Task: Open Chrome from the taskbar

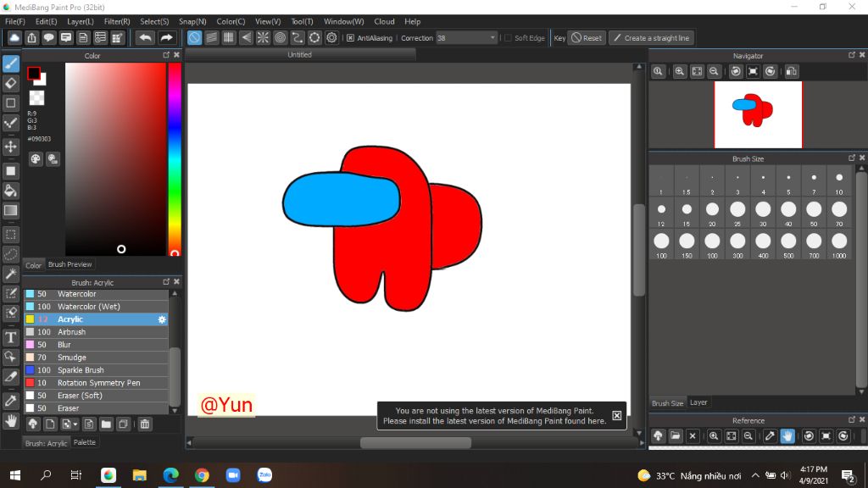Action: [202, 475]
